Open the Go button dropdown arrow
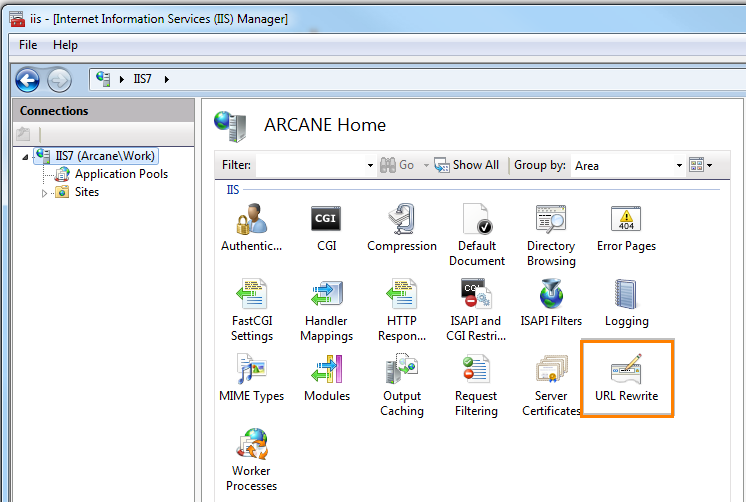The image size is (746, 502). coord(426,166)
